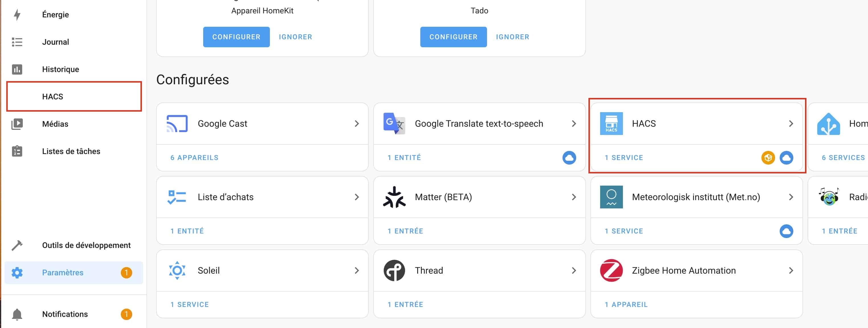Open 1 SERVICE link under HACS
868x328 pixels.
coord(624,158)
